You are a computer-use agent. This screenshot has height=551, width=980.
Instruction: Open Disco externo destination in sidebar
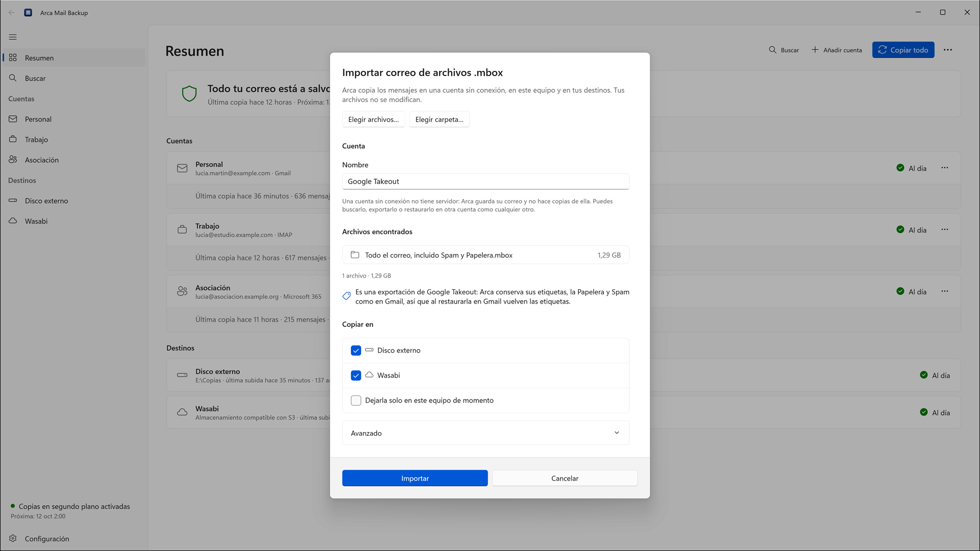(75, 201)
